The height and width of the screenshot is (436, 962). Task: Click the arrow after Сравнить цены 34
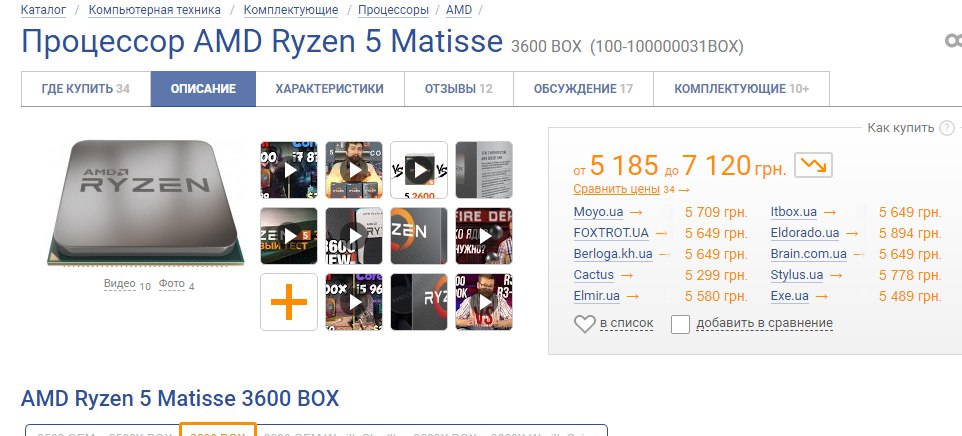pos(683,190)
